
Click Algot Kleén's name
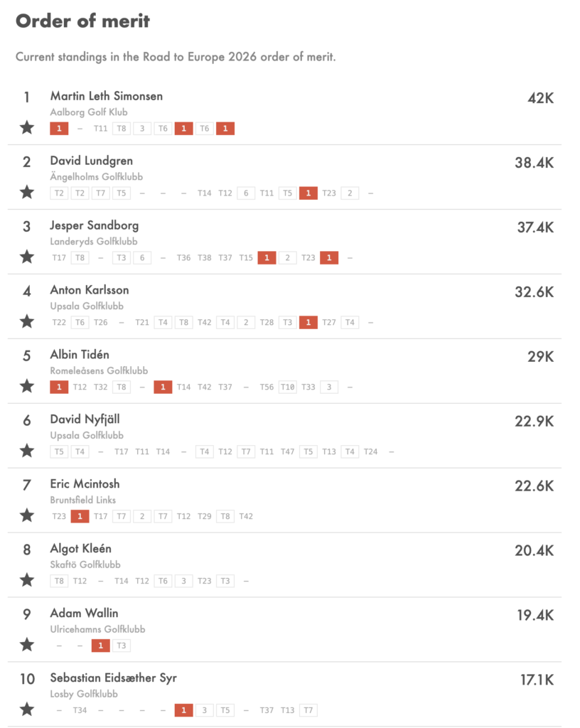(x=81, y=549)
